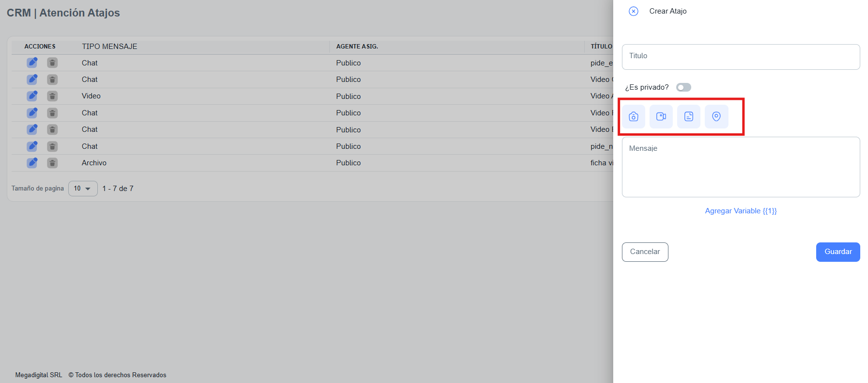Open the page size dropdown

coord(83,189)
